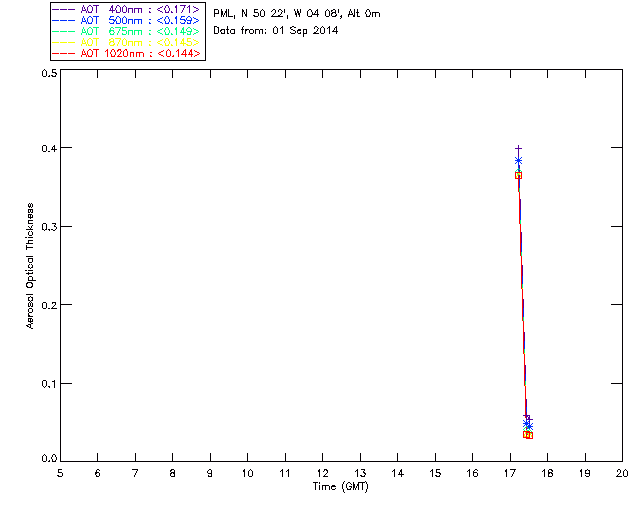Click the AOT 500nm legend entry
This screenshot has width=640, height=512.
(x=127, y=20)
